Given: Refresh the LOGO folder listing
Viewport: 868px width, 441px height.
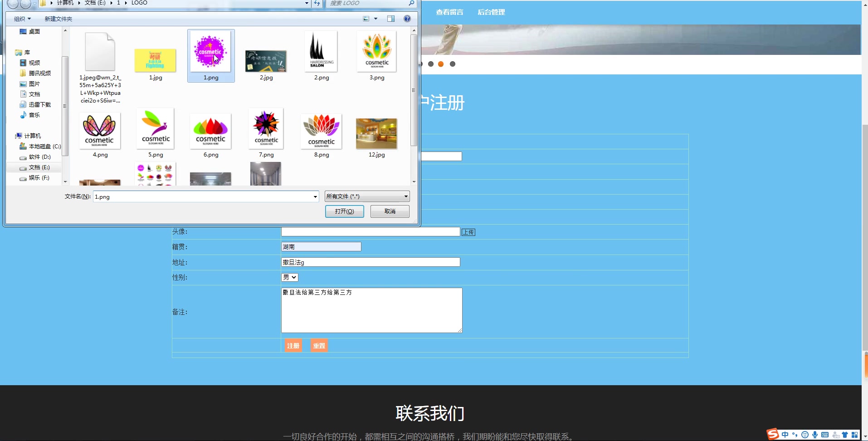Looking at the screenshot, I should coord(317,3).
